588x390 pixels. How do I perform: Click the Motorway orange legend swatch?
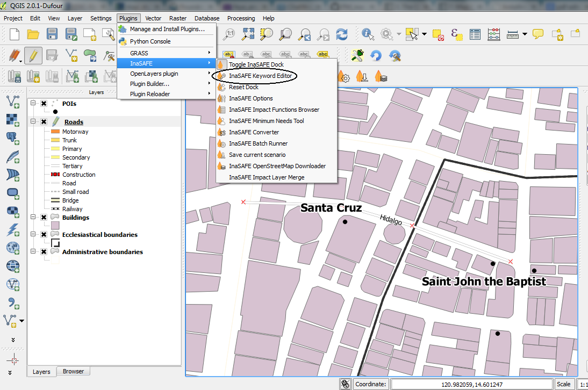click(x=55, y=132)
